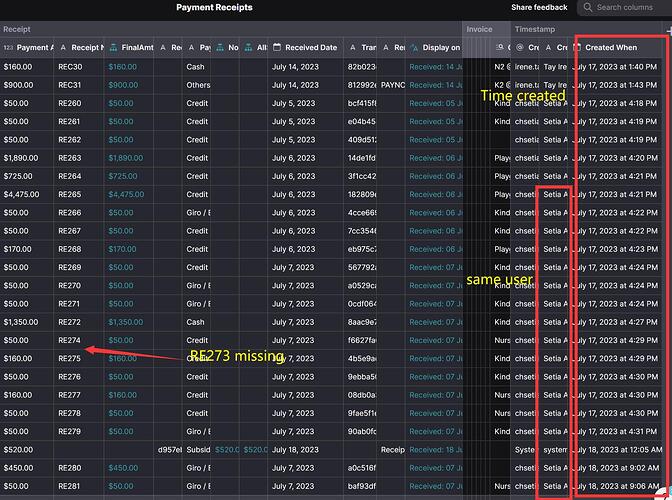Viewport: 672px width, 500px height.
Task: Select receipt number cell RE274
Action: click(78, 340)
